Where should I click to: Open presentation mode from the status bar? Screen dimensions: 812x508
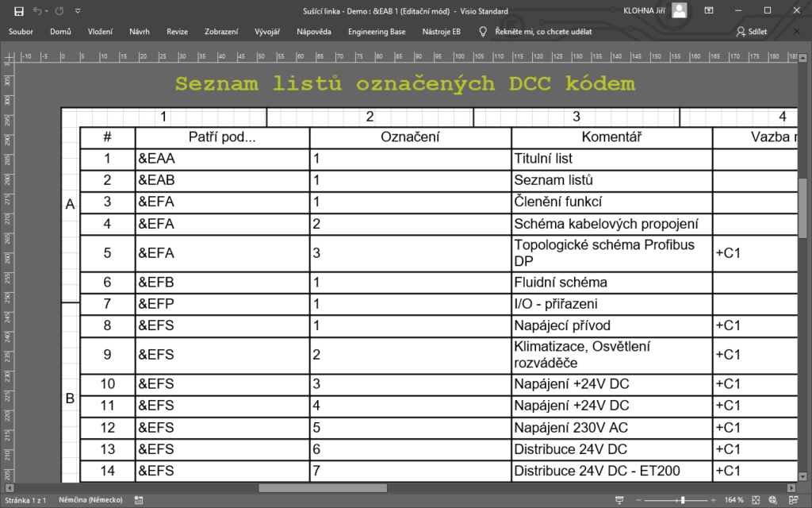tap(619, 499)
